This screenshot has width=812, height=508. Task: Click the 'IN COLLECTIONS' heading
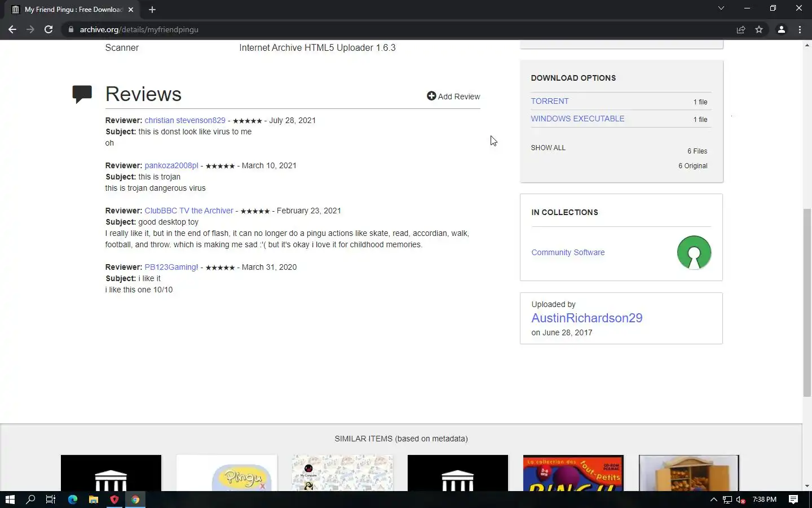tap(564, 212)
